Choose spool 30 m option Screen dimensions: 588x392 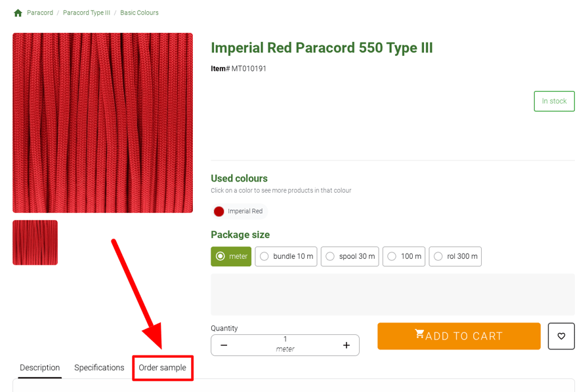click(x=350, y=256)
